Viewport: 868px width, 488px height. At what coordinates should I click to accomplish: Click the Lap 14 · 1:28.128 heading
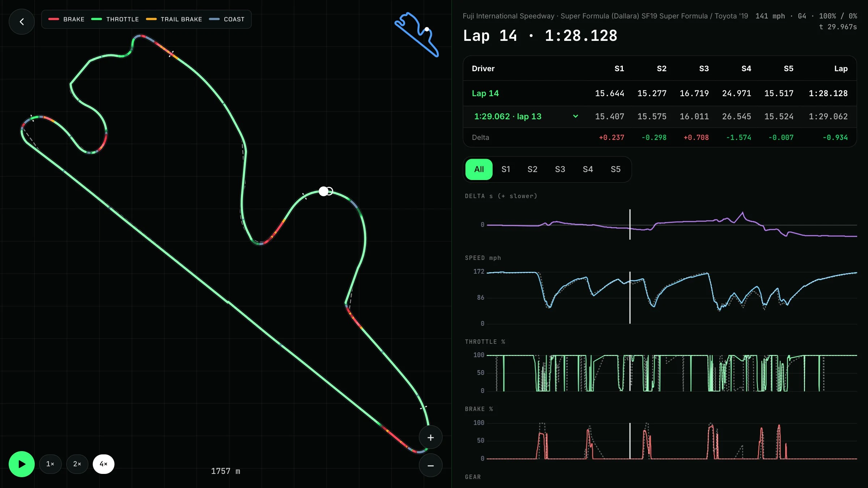pyautogui.click(x=540, y=35)
